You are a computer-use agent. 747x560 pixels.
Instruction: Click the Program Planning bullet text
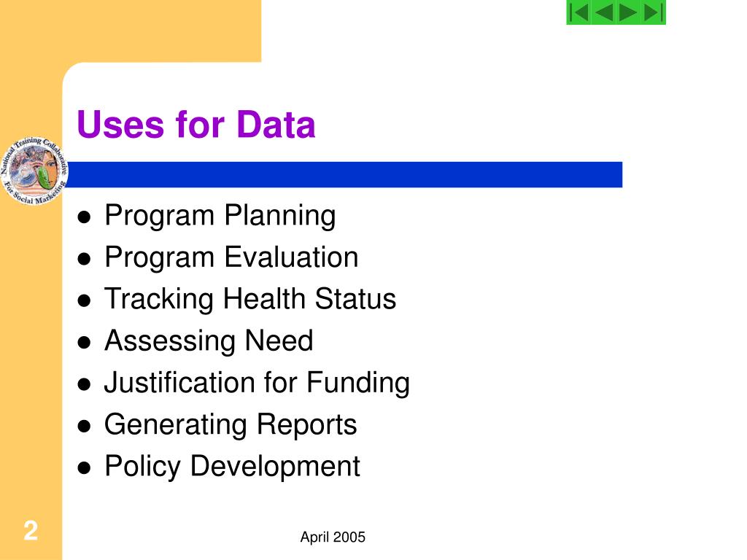click(x=220, y=216)
